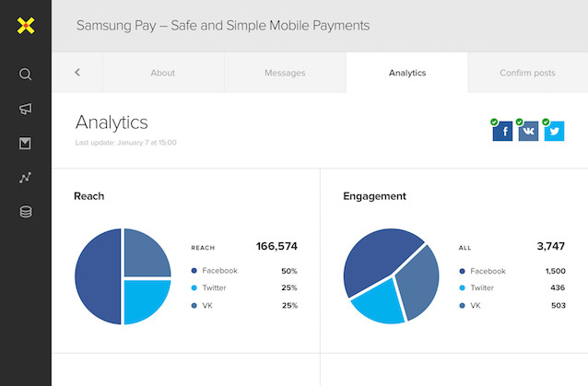
Task: Click the Twitter label in Engagement legend
Action: coord(482,287)
